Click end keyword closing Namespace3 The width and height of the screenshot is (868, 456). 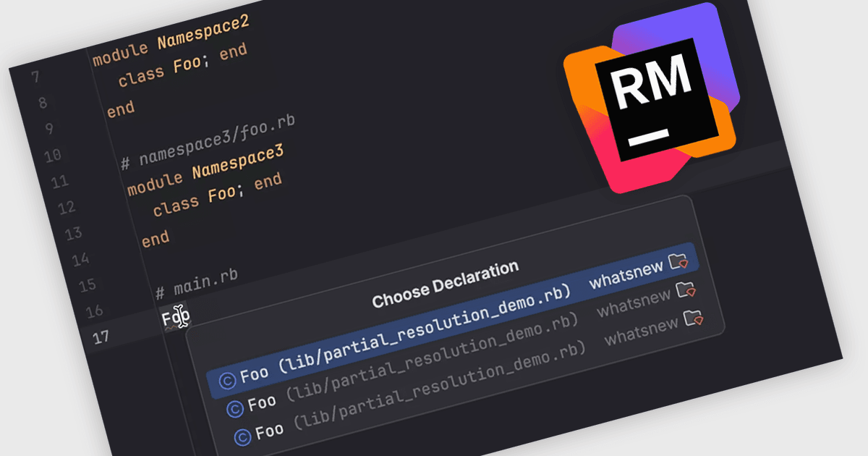point(156,239)
